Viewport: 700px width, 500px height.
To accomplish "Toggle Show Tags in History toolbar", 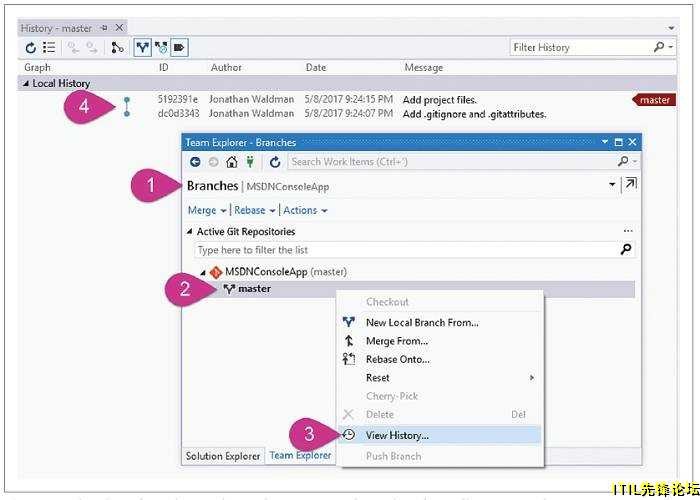I will pyautogui.click(x=179, y=47).
